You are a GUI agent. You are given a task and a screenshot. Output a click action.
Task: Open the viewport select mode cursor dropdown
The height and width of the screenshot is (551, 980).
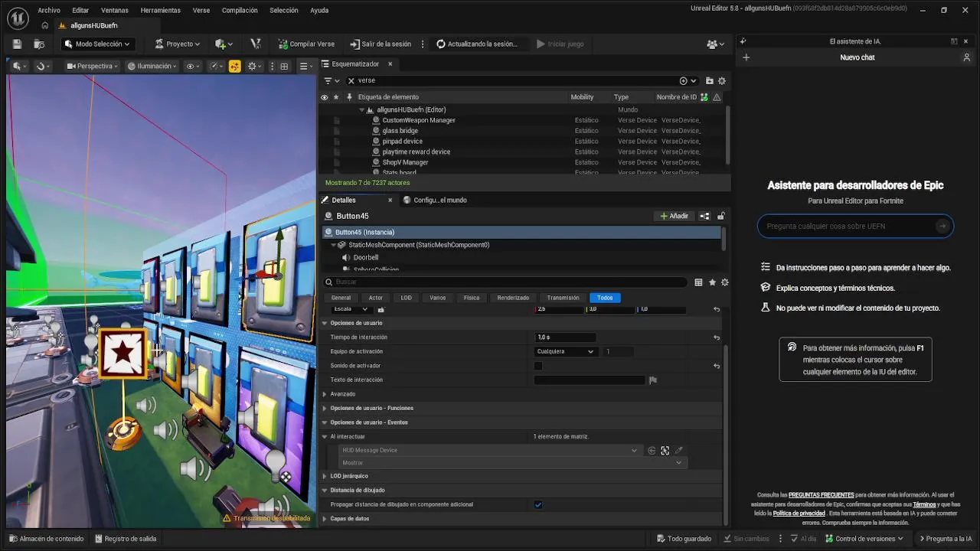[18, 66]
